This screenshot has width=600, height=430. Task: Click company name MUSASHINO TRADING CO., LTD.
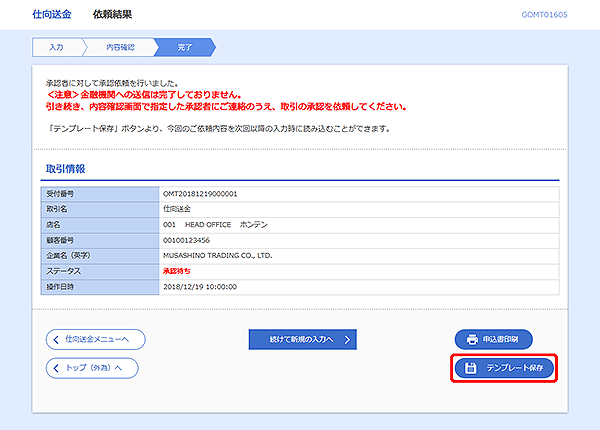[x=217, y=255]
